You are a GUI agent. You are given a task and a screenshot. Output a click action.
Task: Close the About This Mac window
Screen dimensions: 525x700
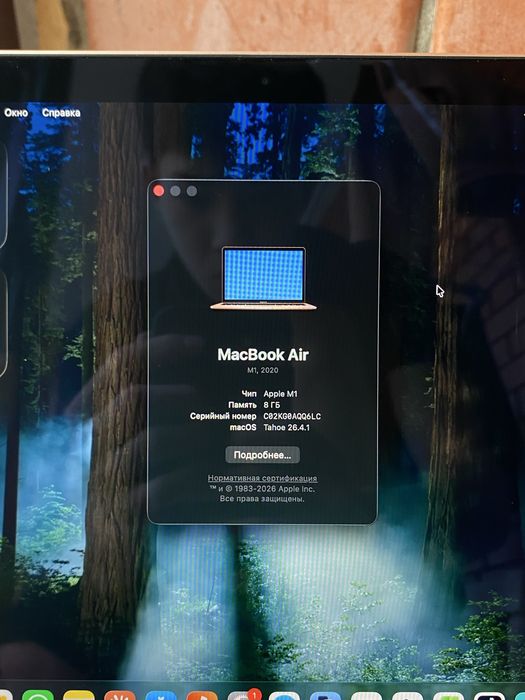click(158, 191)
